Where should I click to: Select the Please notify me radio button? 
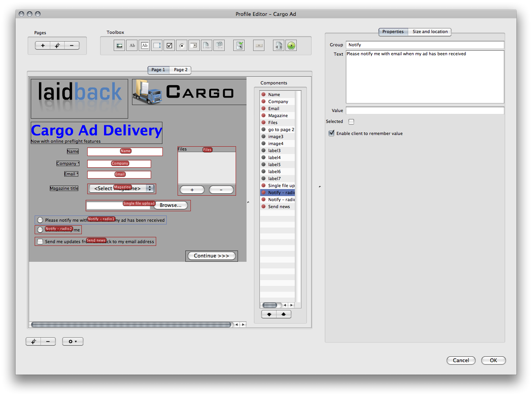click(40, 220)
